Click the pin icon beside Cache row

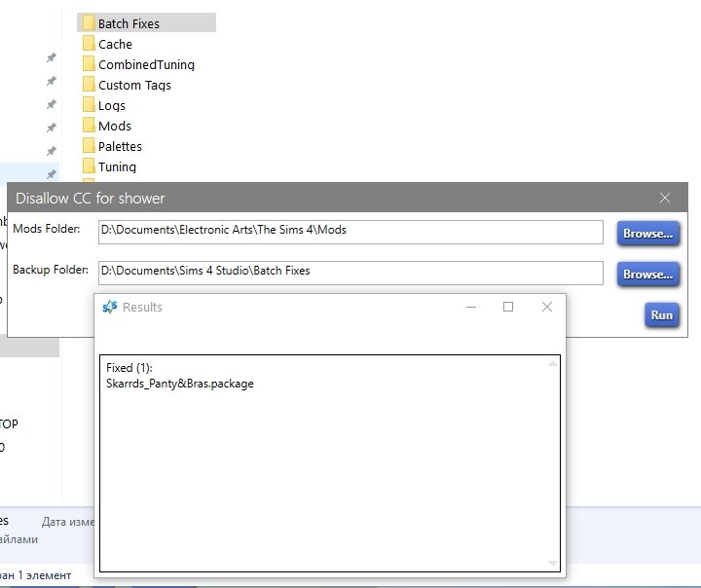52,57
